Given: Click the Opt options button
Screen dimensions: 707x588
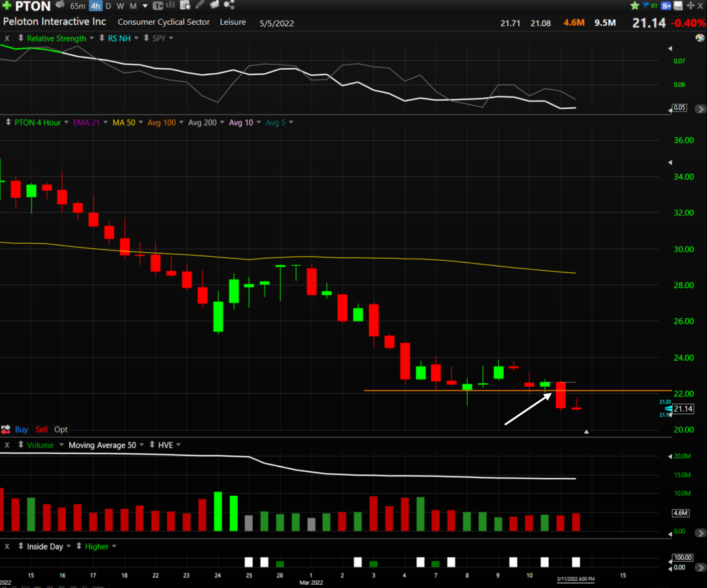Looking at the screenshot, I should coord(61,429).
